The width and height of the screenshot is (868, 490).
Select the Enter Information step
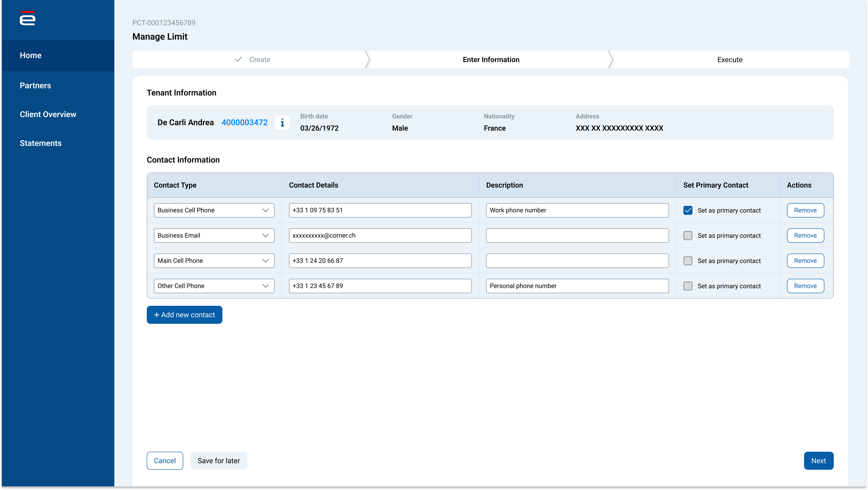[491, 60]
